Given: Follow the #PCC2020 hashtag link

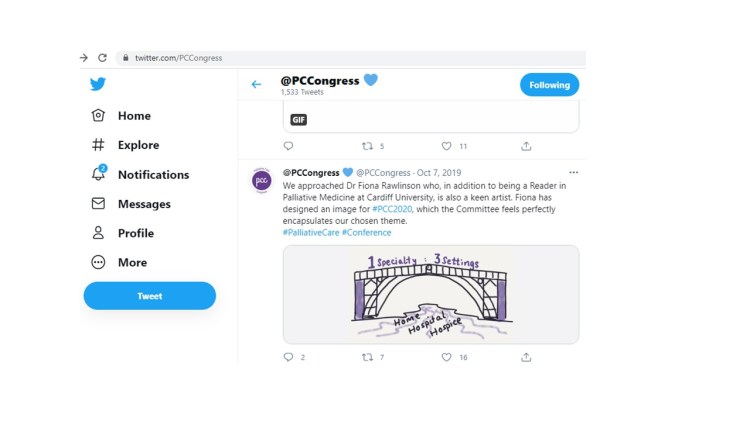Looking at the screenshot, I should (392, 209).
